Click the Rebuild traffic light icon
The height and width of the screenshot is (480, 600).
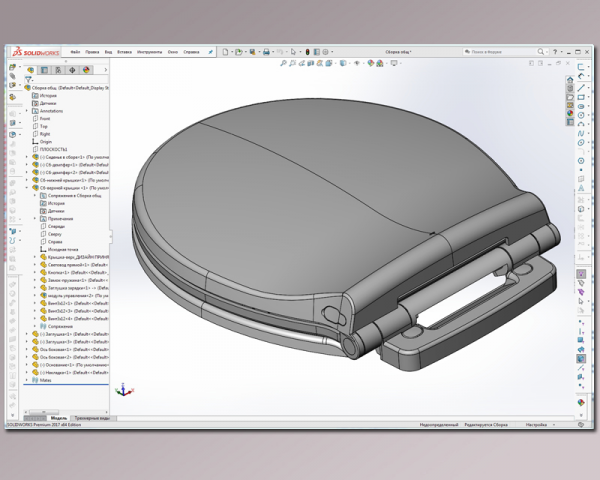[307, 52]
